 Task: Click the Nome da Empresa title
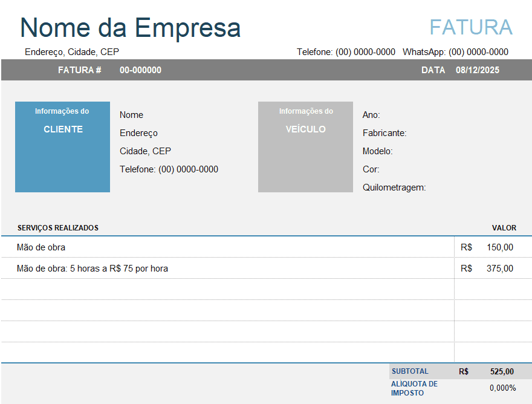(x=130, y=28)
